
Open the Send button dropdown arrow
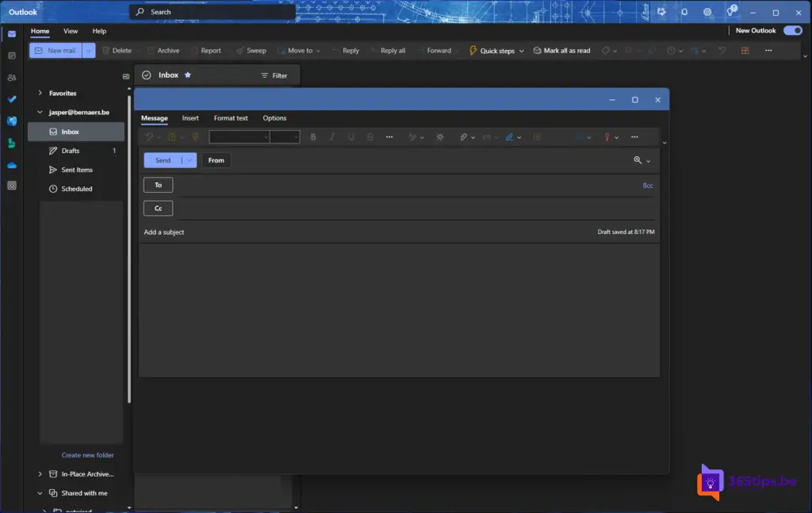(x=189, y=160)
